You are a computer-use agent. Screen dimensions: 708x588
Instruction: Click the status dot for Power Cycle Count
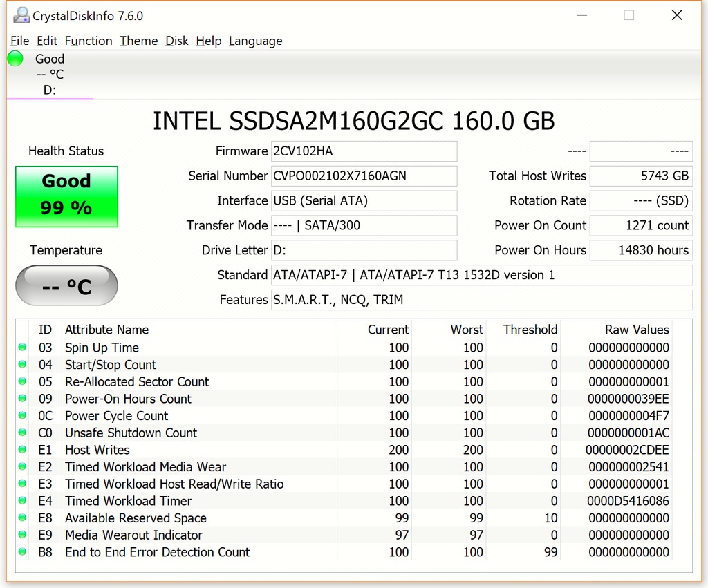coord(22,415)
